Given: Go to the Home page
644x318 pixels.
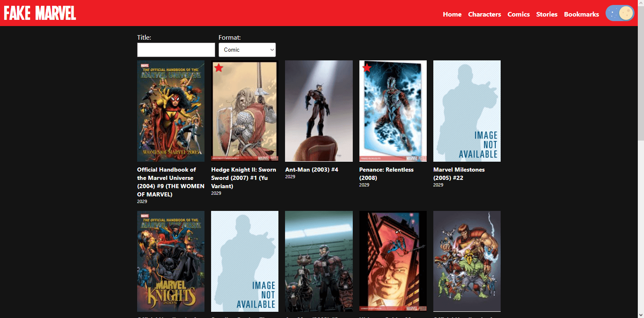Looking at the screenshot, I should [452, 14].
